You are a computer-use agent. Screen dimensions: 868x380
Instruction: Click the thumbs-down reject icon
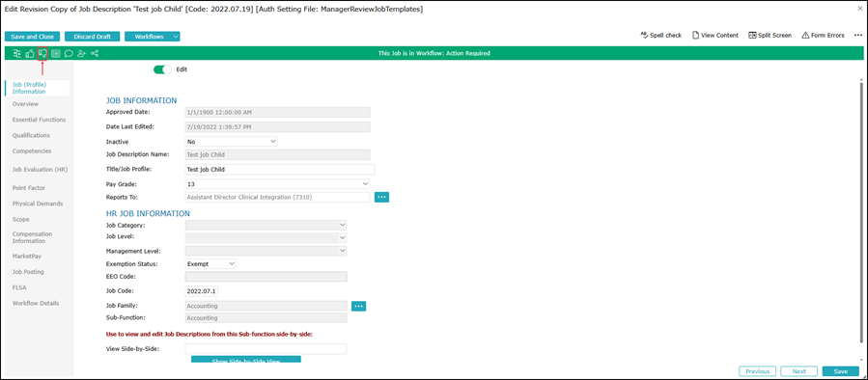tap(42, 54)
